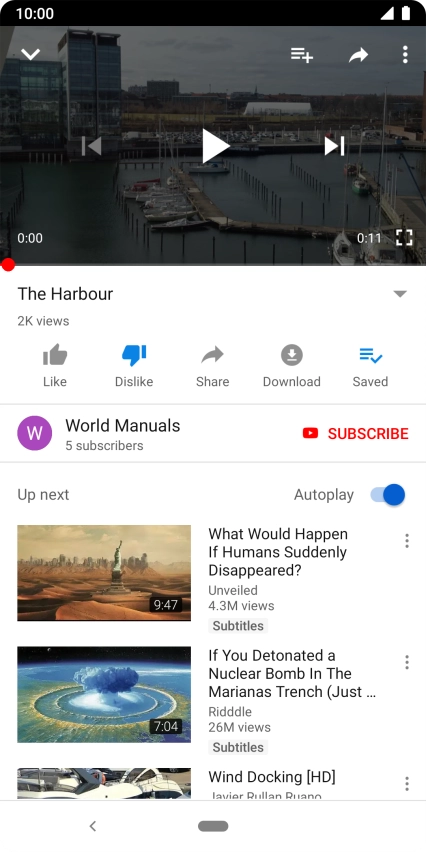The height and width of the screenshot is (852, 426).
Task: Play the Harbour video
Action: pos(215,146)
